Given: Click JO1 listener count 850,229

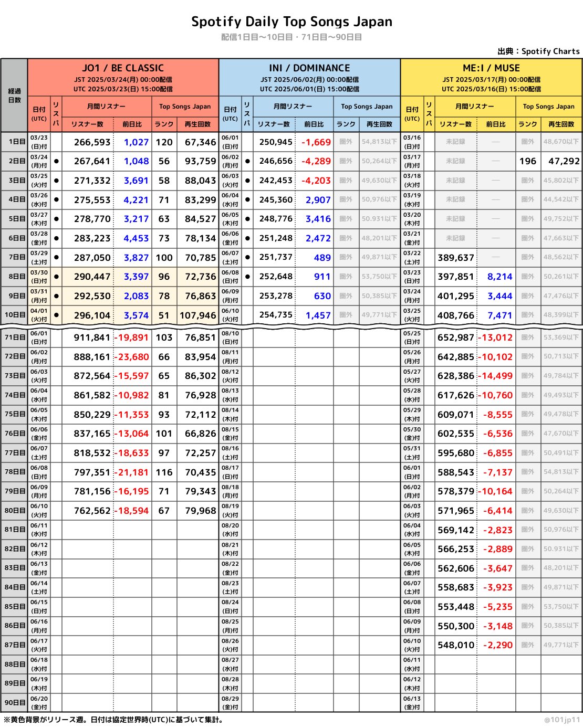Looking at the screenshot, I should click(92, 415).
